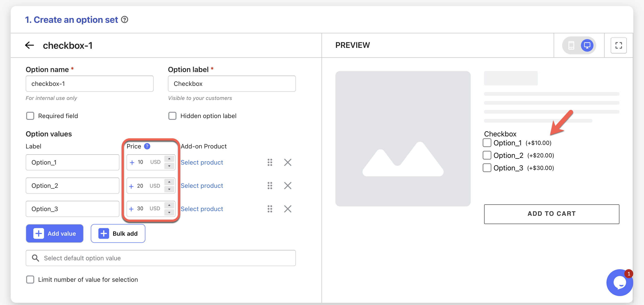Check Limit number of value for selection
The image size is (644, 305).
30,279
